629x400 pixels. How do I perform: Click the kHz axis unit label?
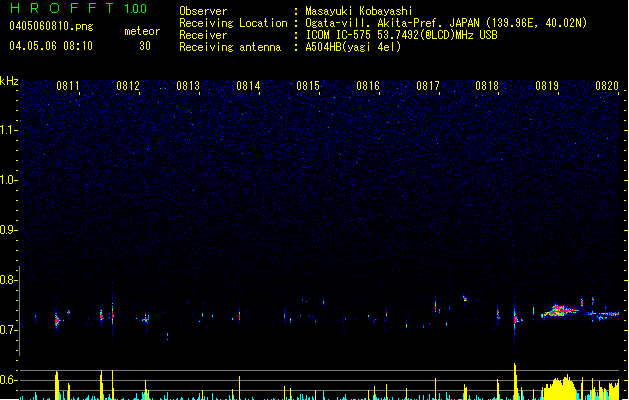click(9, 81)
